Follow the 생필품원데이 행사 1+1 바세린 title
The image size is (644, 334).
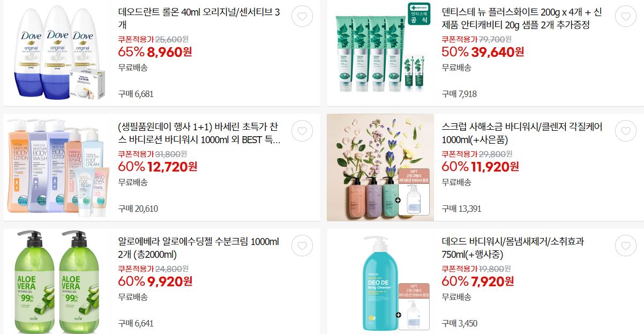(x=199, y=133)
